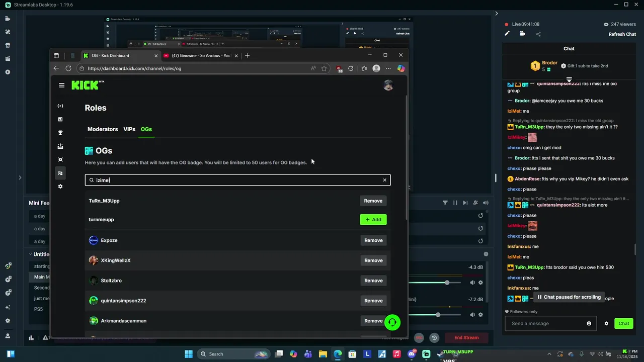Open Edge tab actions menu
Screen dimensions: 644x362
(56, 55)
